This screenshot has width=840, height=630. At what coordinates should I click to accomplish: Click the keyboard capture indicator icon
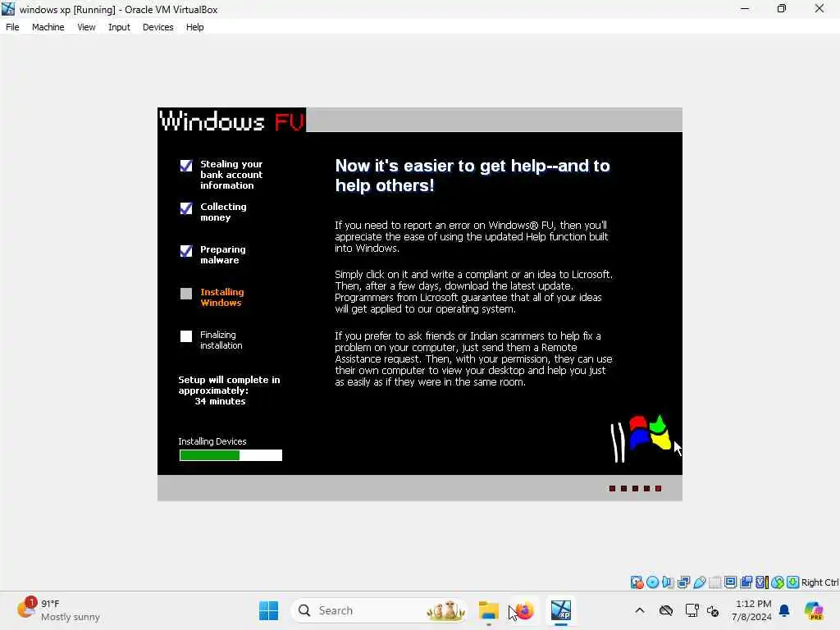click(x=793, y=582)
